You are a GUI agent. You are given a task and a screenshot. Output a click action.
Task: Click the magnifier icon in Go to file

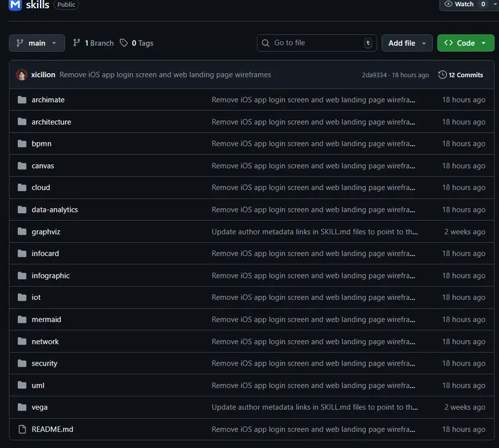pos(266,43)
